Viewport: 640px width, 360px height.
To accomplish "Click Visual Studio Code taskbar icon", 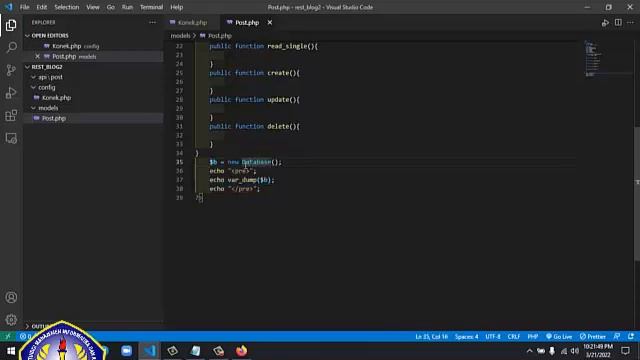I will 149,351.
